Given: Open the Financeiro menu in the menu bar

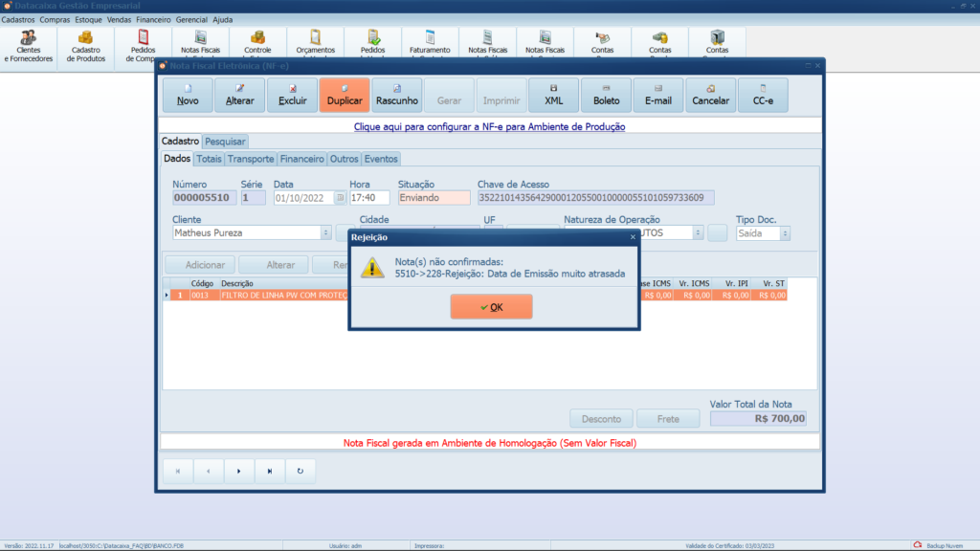Looking at the screenshot, I should tap(153, 19).
